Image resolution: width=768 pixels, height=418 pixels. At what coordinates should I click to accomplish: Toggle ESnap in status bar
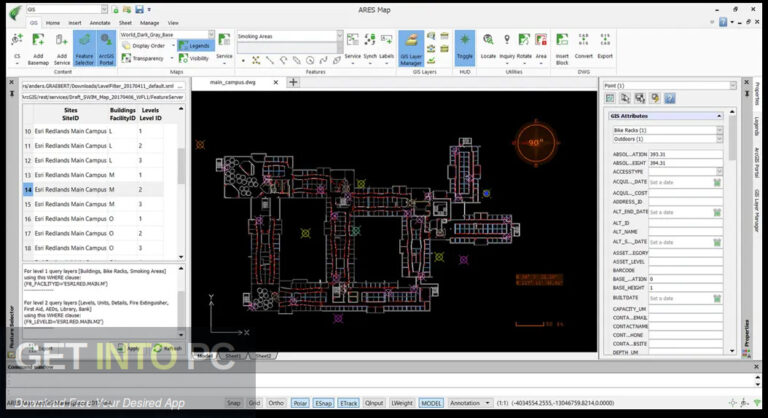click(x=323, y=403)
